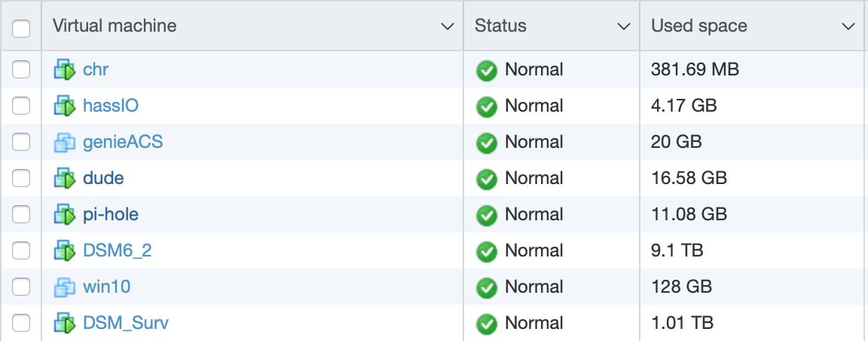Click the 9.1 TB used space cell
The image size is (868, 341).
[677, 250]
